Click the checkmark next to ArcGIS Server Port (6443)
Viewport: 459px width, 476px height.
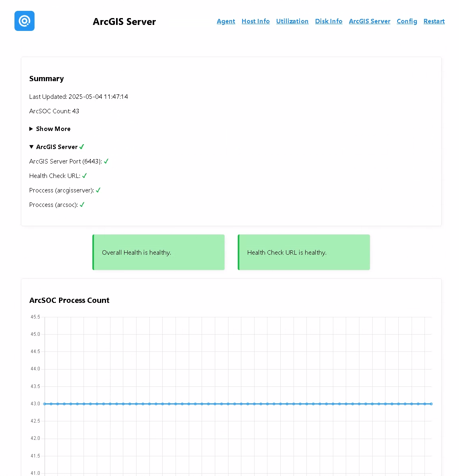(106, 161)
